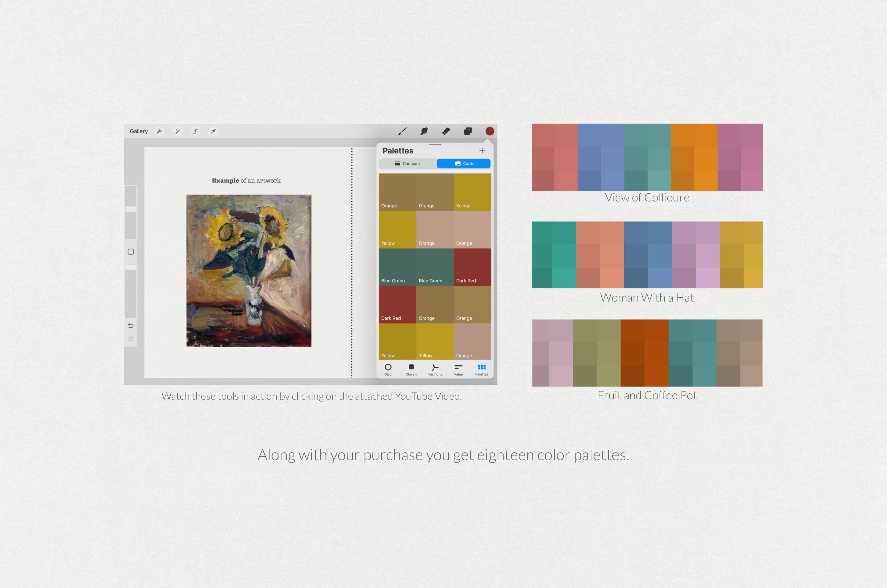Image resolution: width=887 pixels, height=588 pixels.
Task: Expand the Palettes popover drag handle
Action: coord(435,145)
